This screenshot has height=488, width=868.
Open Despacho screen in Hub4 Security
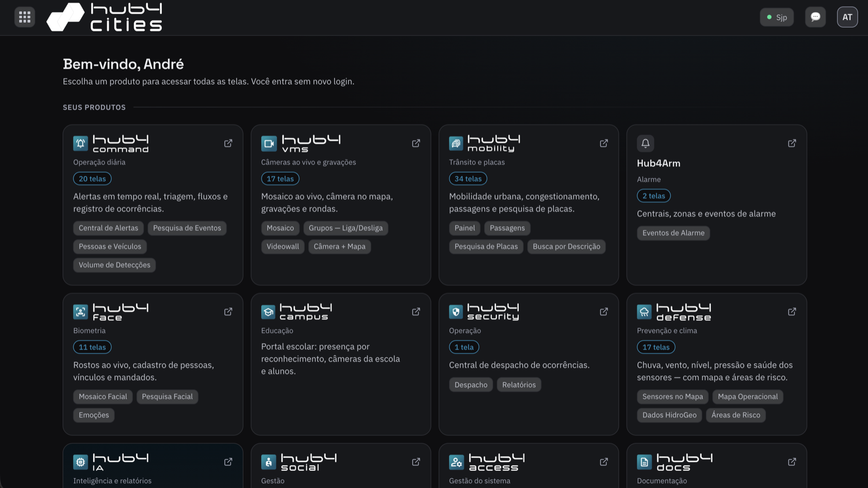[x=471, y=385]
